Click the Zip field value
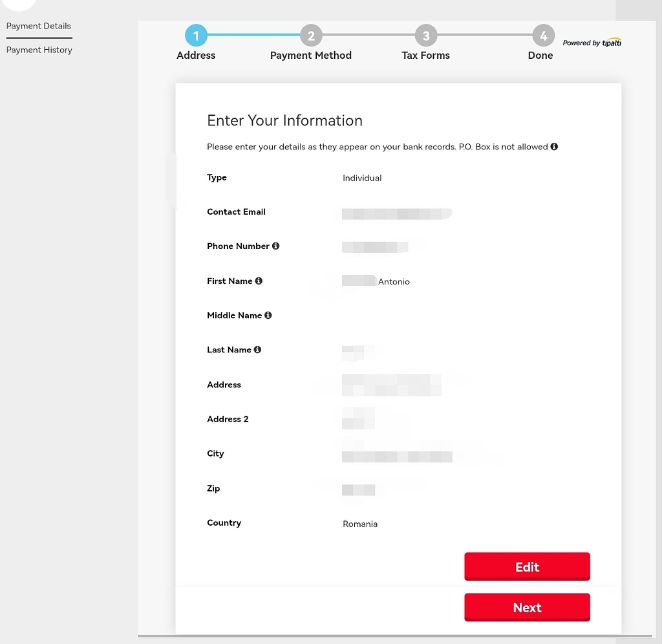Viewport: 662px width, 644px height. point(359,489)
